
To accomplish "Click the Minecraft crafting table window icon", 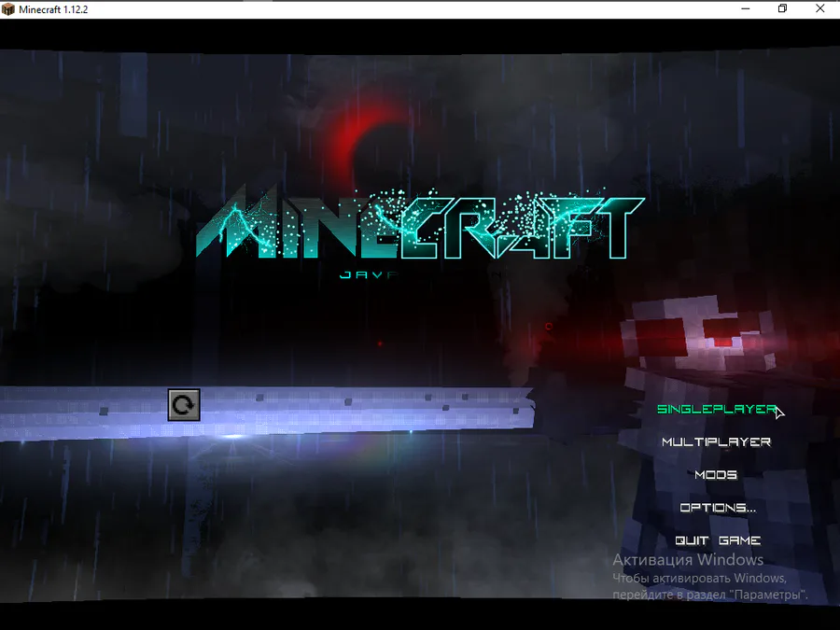I will point(8,9).
